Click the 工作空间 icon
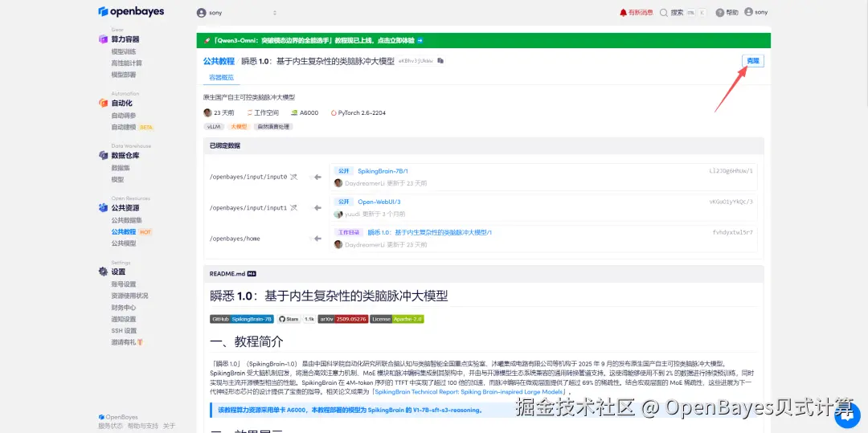 (250, 112)
